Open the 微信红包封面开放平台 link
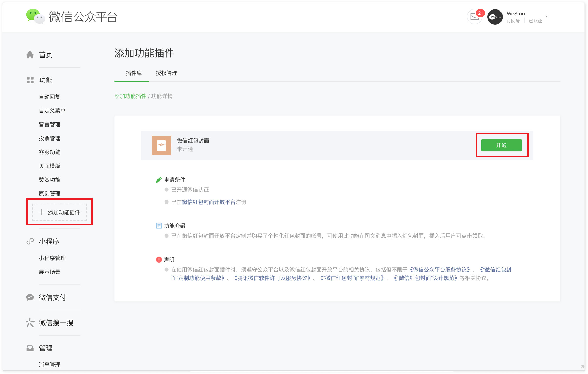588x374 pixels. coord(209,202)
